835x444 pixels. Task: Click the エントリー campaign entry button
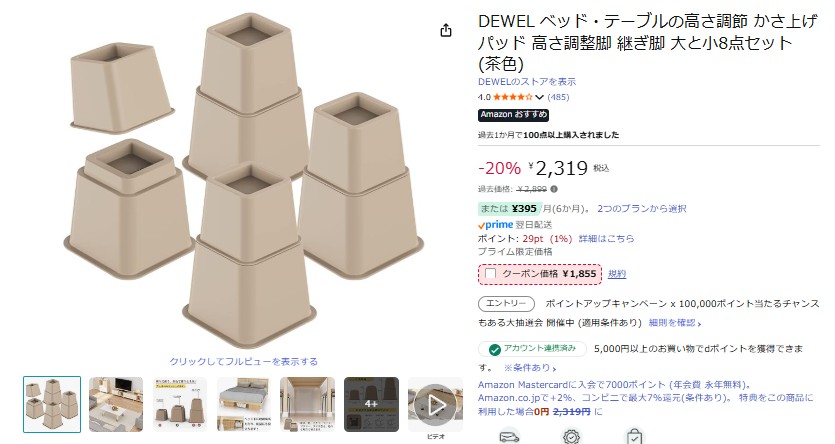pyautogui.click(x=506, y=303)
